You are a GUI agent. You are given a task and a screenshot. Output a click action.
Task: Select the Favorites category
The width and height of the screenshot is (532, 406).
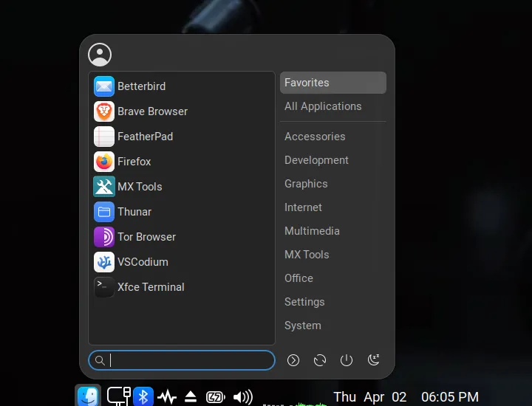333,83
